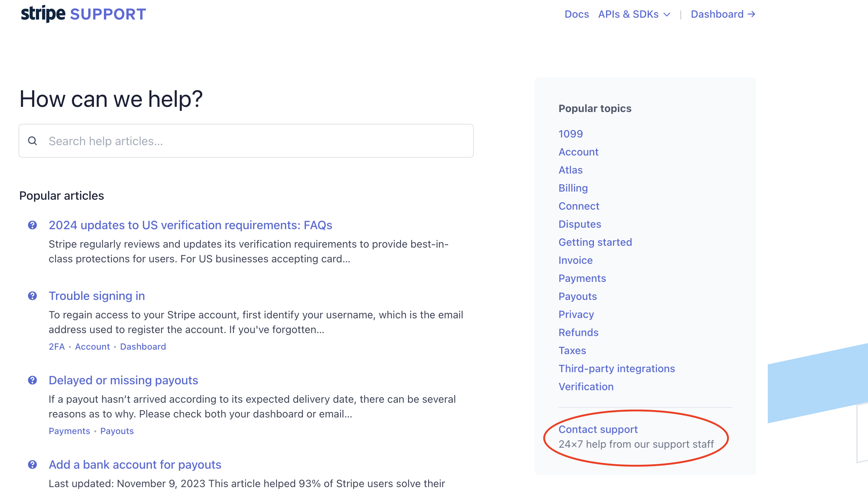Image resolution: width=868 pixels, height=493 pixels.
Task: Click question icon beside 2024 verification article
Action: [32, 225]
